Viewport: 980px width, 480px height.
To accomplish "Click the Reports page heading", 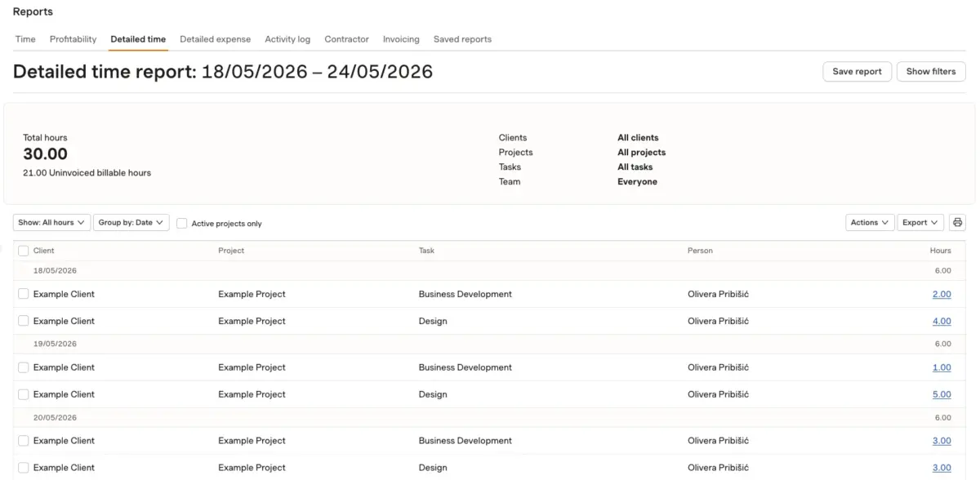I will point(33,11).
